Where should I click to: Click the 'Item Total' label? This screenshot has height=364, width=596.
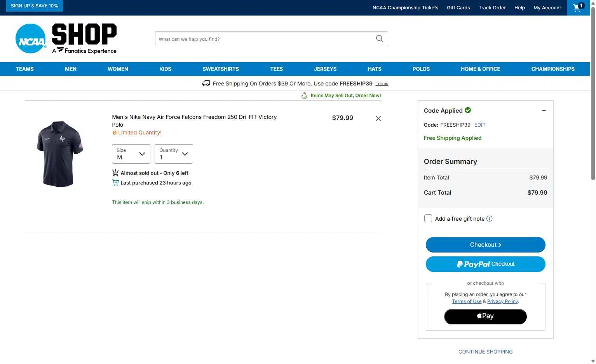click(436, 178)
